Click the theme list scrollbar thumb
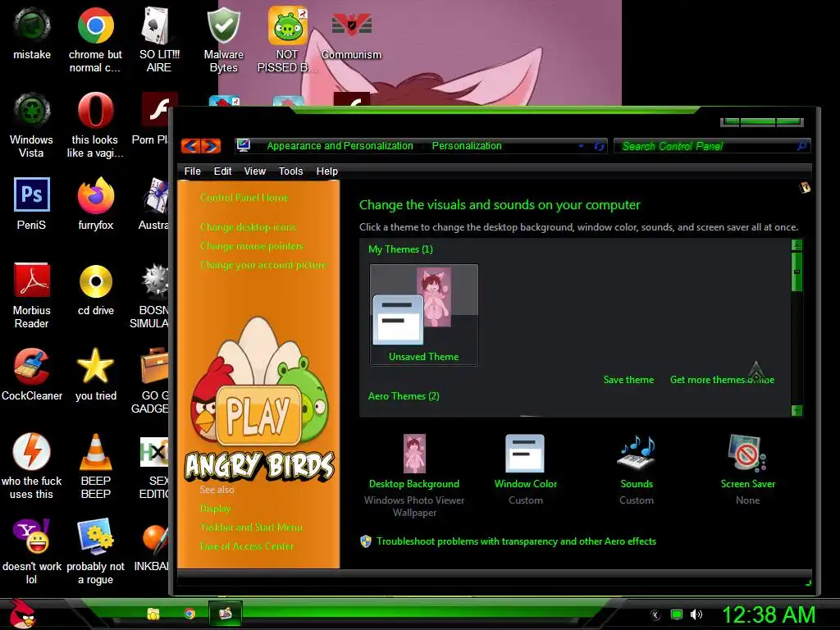Image resolution: width=840 pixels, height=630 pixels. coord(797,272)
